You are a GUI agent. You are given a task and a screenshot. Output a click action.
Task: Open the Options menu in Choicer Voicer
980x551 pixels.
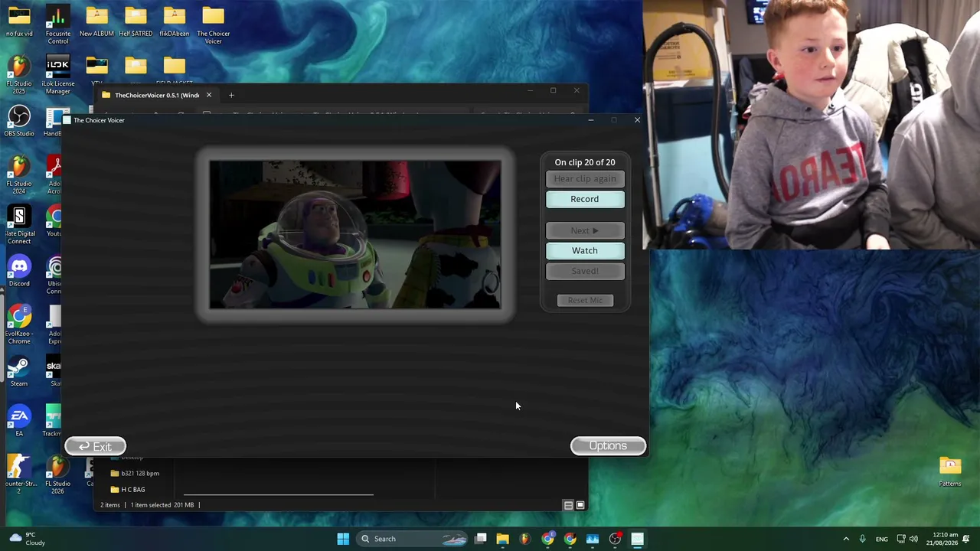tap(608, 446)
